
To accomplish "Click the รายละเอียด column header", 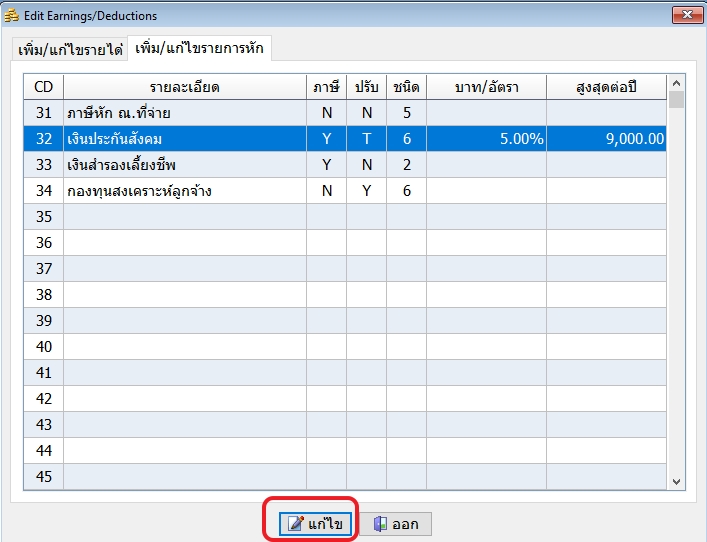I will click(x=184, y=87).
